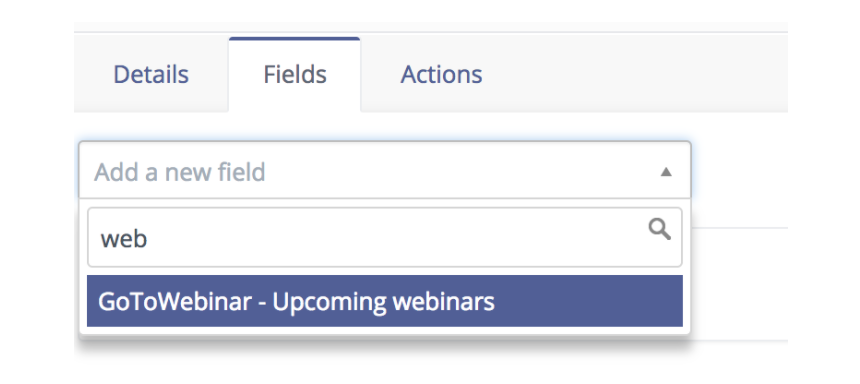Open the Add a new field dropdown

coord(384,170)
